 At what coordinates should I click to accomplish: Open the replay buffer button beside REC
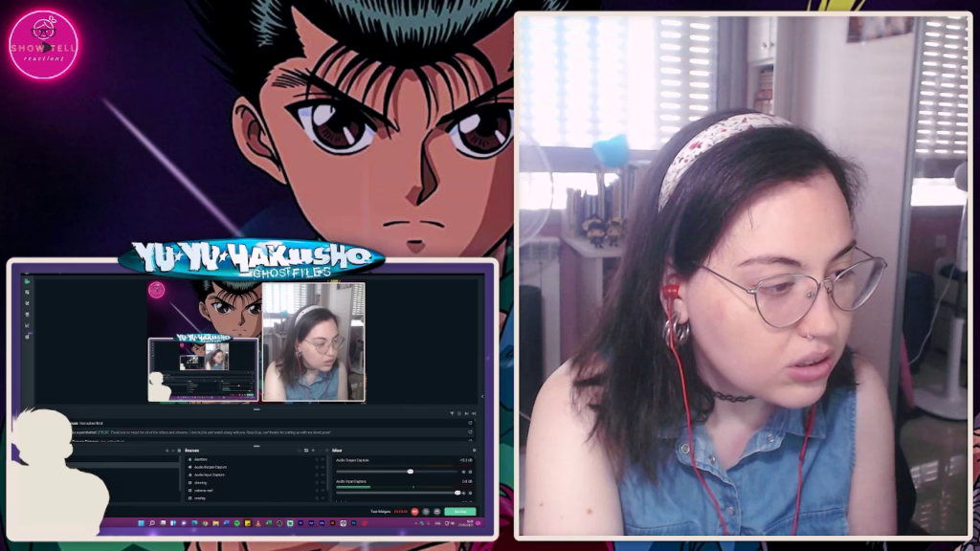pos(425,512)
